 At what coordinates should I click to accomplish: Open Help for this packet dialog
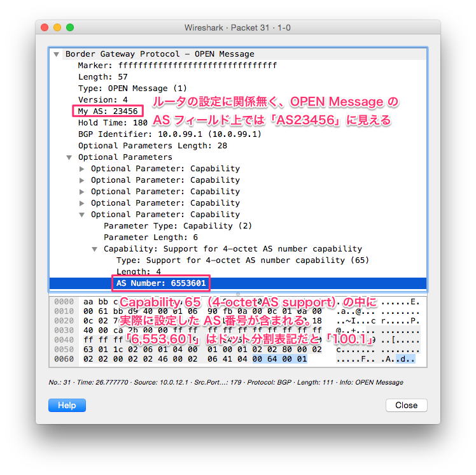pyautogui.click(x=67, y=405)
